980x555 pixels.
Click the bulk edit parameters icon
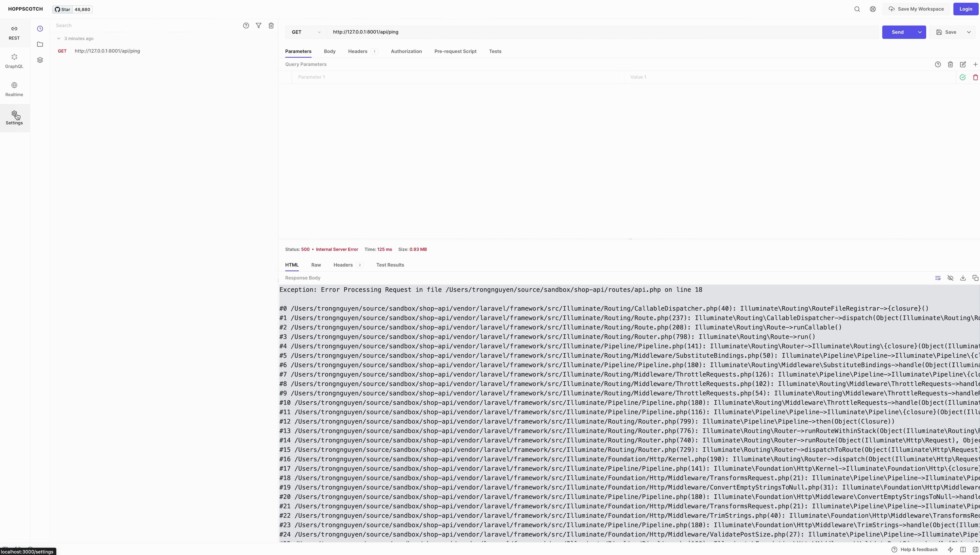click(x=963, y=64)
